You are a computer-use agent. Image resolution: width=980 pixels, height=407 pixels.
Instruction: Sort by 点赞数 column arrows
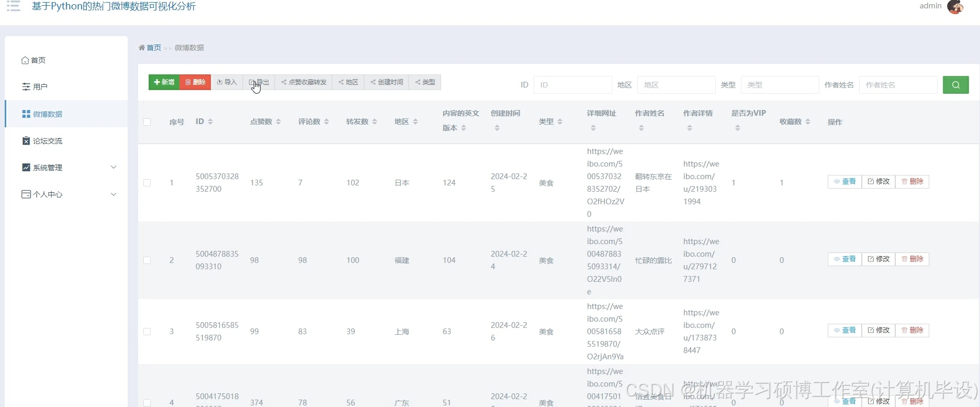tap(278, 122)
